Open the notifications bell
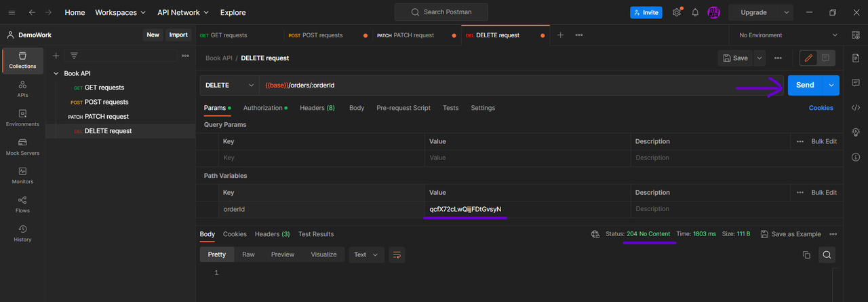Image resolution: width=868 pixels, height=302 pixels. tap(695, 12)
